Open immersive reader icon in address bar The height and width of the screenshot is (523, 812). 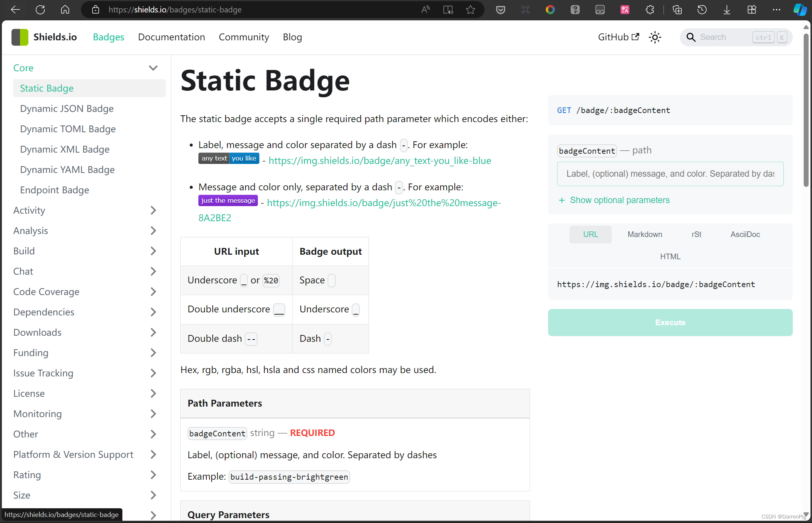(448, 10)
